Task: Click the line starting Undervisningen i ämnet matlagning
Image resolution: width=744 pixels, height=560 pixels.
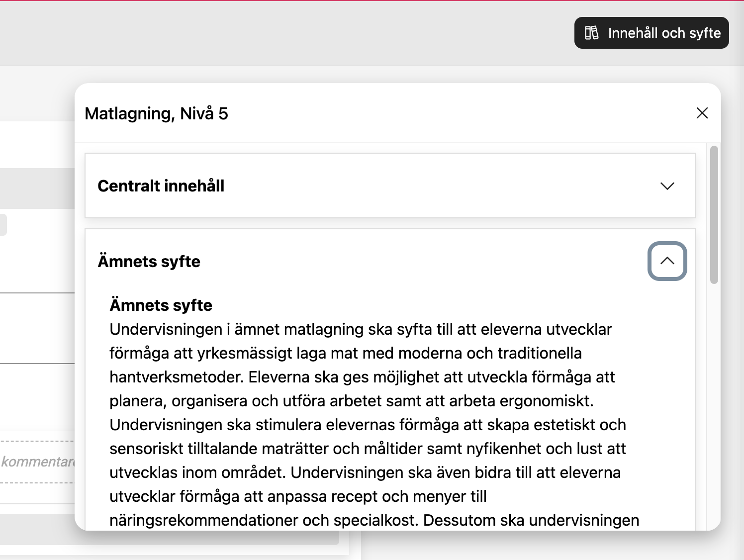Action: click(361, 329)
